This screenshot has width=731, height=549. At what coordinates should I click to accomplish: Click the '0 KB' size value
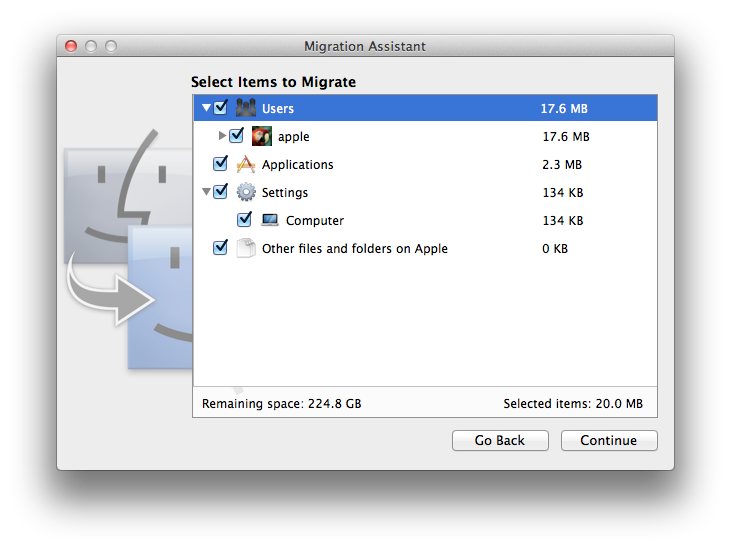point(555,248)
